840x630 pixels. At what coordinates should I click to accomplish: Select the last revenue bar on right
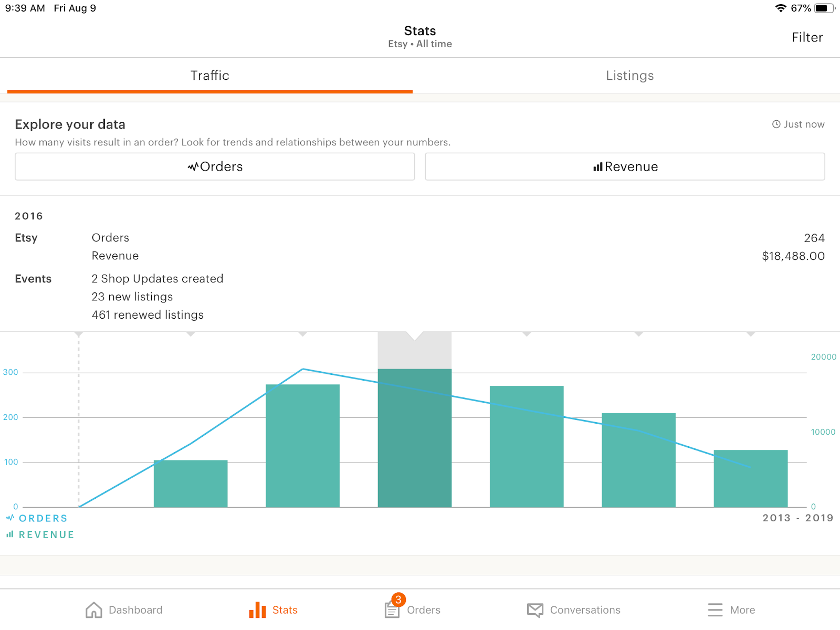click(x=751, y=478)
